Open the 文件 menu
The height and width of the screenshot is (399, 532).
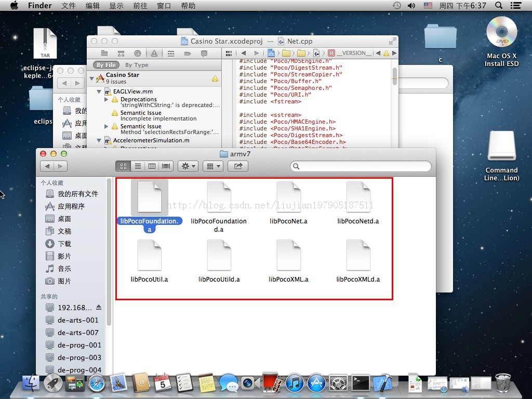click(69, 5)
